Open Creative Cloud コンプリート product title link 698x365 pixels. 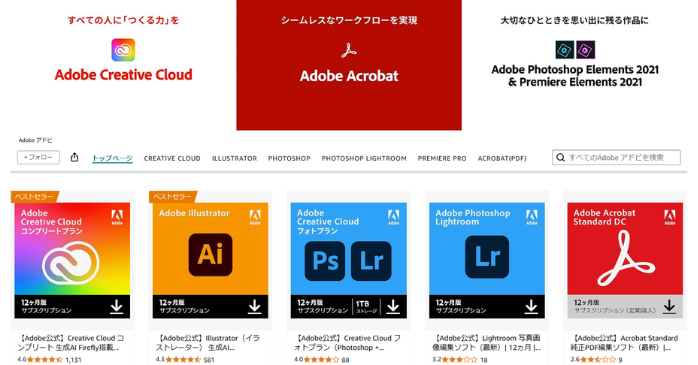tap(72, 343)
